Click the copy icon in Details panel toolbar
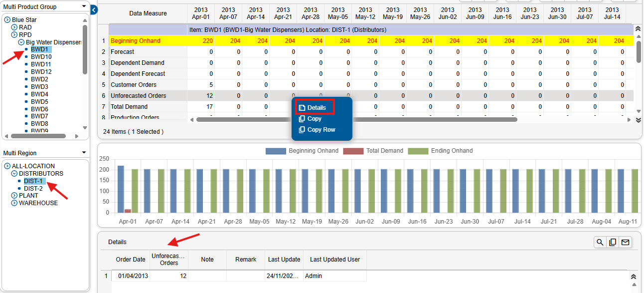644x293 pixels. coord(613,242)
